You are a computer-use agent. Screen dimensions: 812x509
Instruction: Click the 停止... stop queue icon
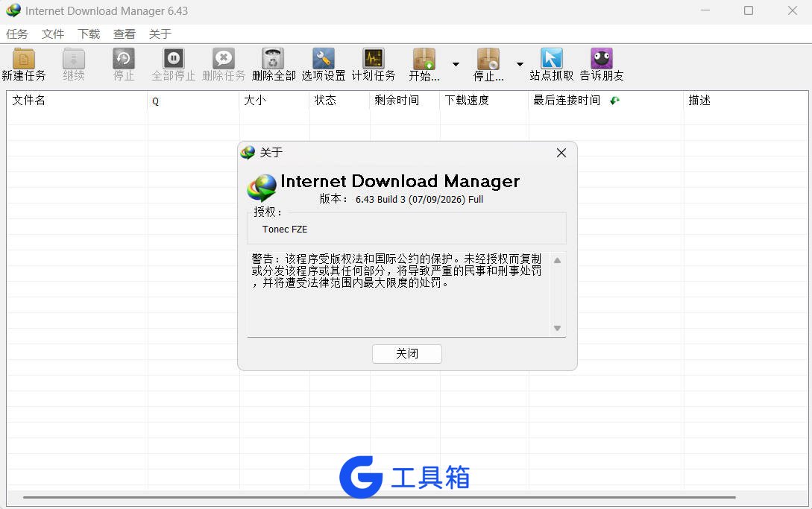point(488,59)
